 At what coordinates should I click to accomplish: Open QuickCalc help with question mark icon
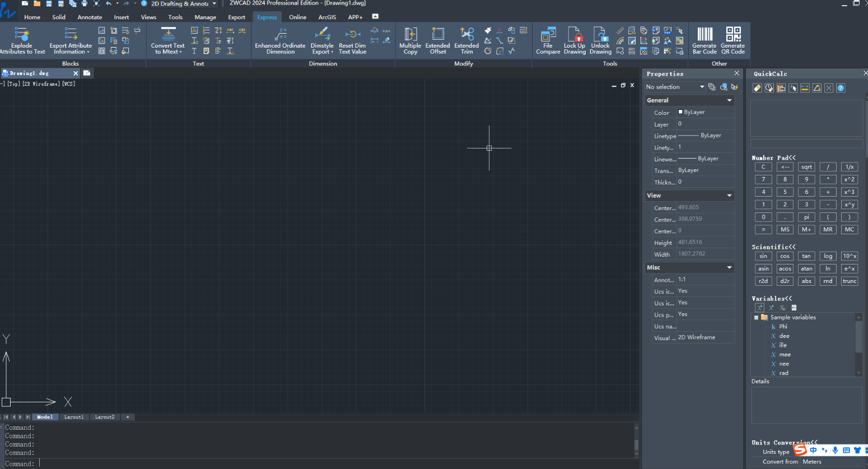coord(841,88)
